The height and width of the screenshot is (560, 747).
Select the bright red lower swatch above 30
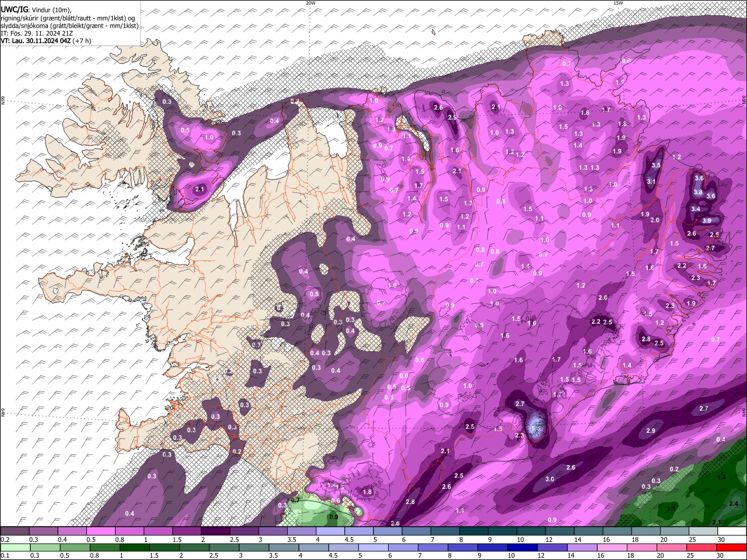point(732,547)
